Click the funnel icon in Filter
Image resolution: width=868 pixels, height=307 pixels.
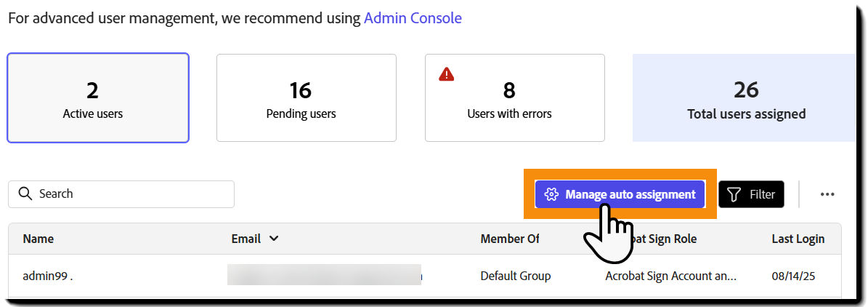coord(734,194)
